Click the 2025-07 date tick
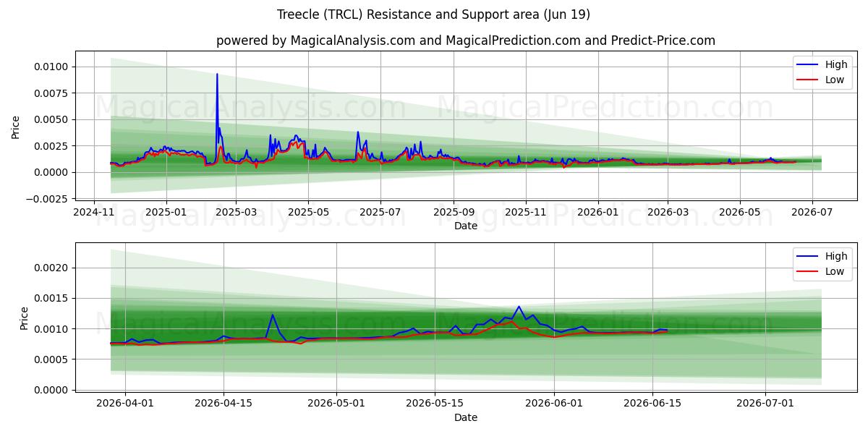This screenshot has height=434, width=868. (x=380, y=213)
